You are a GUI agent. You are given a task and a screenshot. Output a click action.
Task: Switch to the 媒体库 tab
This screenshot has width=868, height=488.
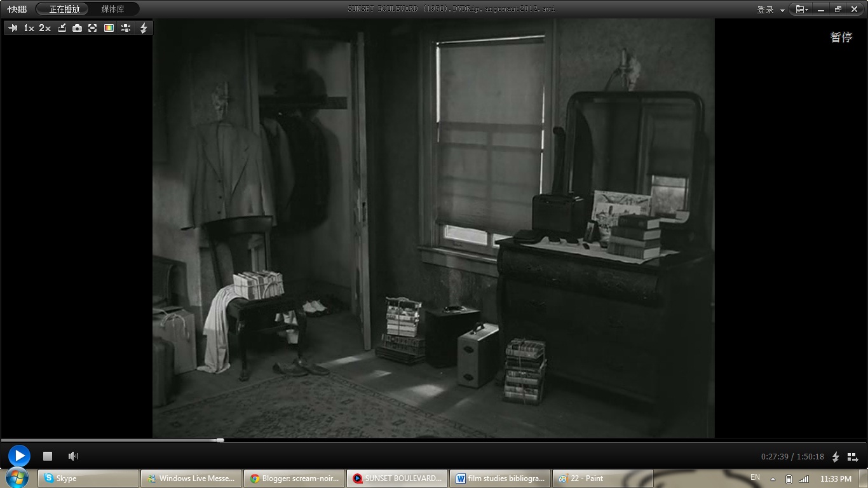click(x=113, y=9)
